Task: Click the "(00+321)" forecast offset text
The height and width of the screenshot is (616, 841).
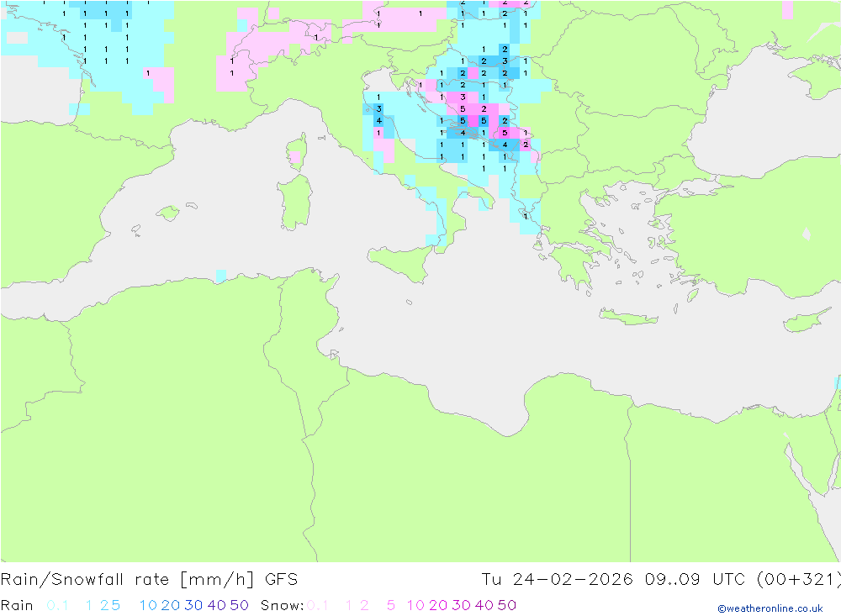Action: tap(799, 580)
